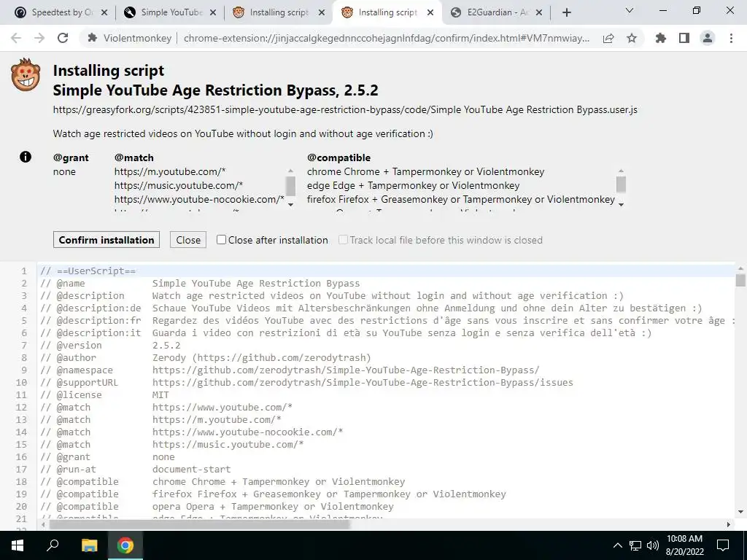Close the active Installing script tab
The image size is (747, 560).
430,12
